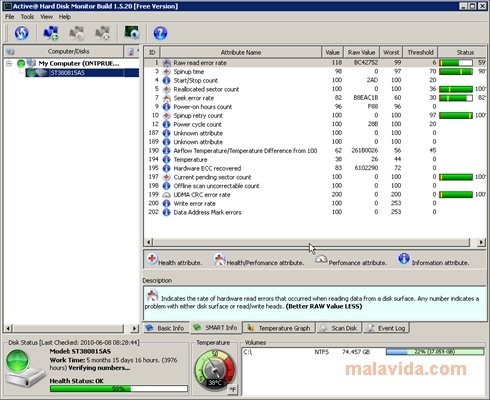
Task: Switch to the Temperature Graph tab
Action: 279,328
